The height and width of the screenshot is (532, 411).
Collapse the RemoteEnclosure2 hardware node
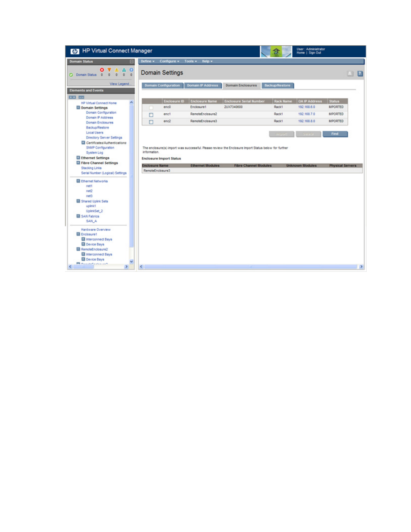click(x=78, y=249)
